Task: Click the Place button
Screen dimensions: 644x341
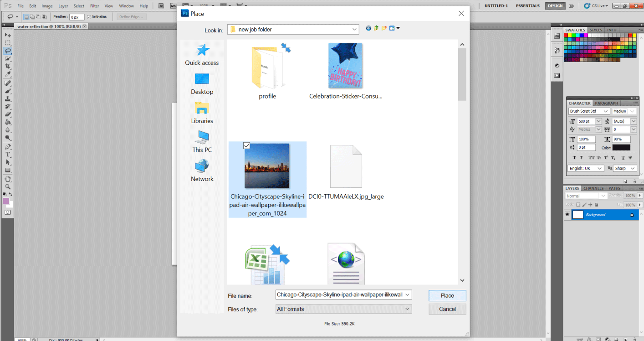Action: [x=447, y=295]
